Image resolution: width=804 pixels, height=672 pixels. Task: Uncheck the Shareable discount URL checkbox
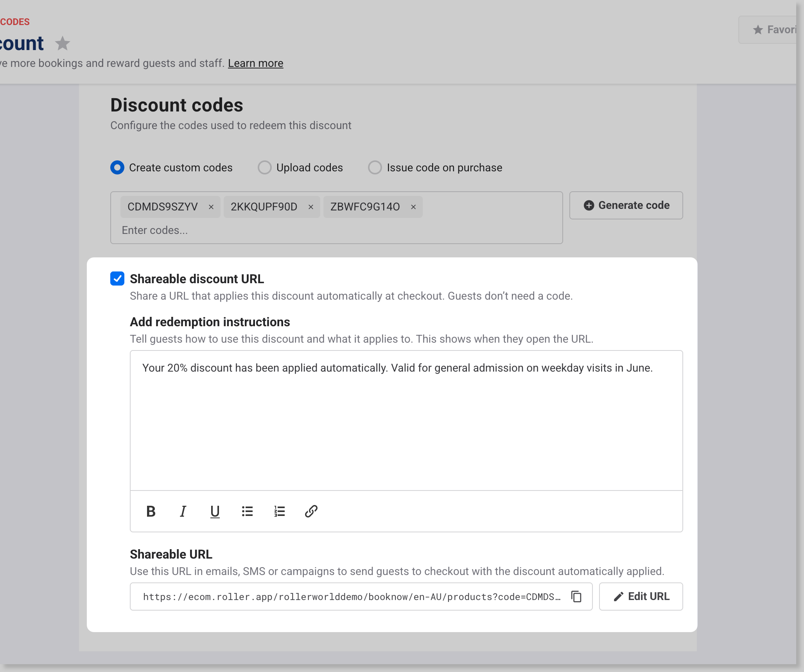point(117,279)
